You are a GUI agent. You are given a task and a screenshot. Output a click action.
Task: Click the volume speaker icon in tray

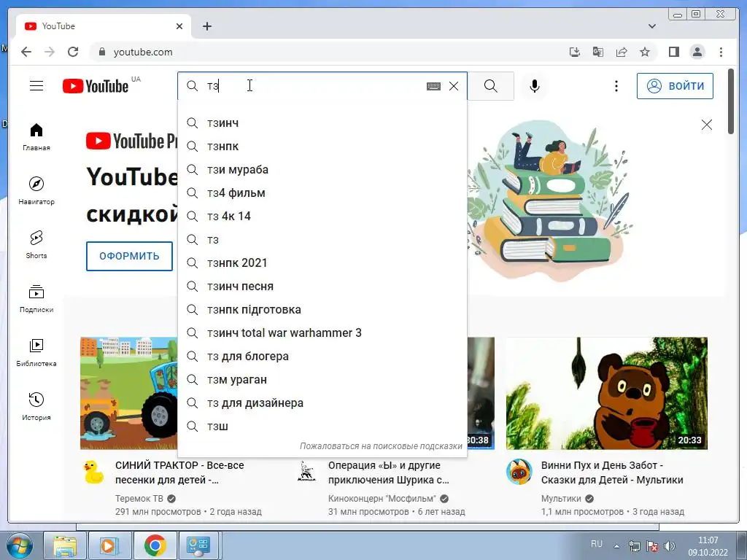tap(670, 546)
